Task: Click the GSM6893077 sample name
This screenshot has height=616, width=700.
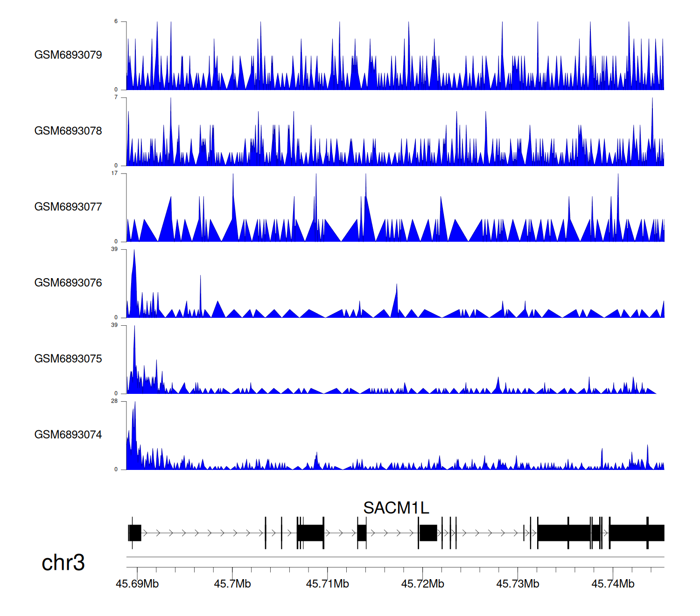Action: coord(68,207)
